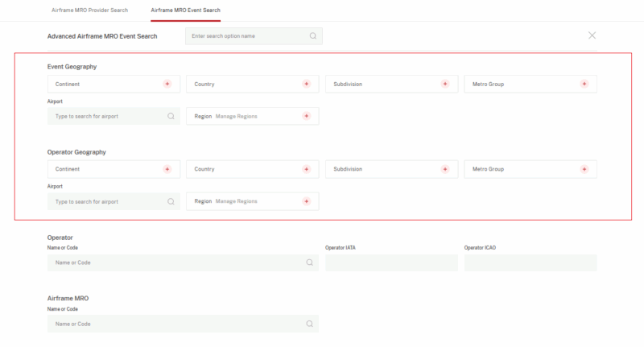Image resolution: width=644 pixels, height=347 pixels.
Task: Click the plus icon in Event Geography Country
Action: coord(306,84)
